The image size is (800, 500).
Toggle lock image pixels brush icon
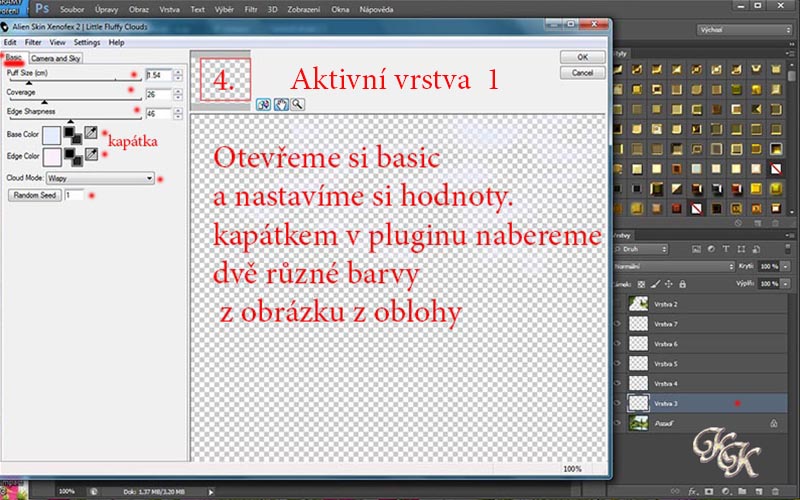656,284
